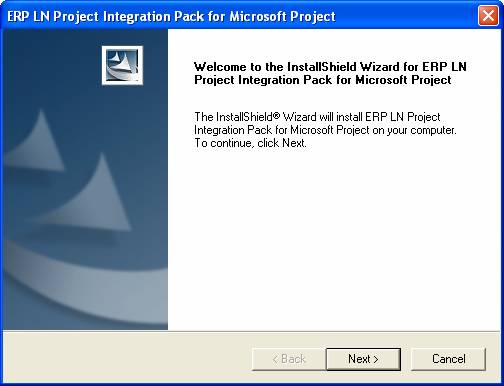Click the 'To continue, click Next.' text
Image resolution: width=504 pixels, height=386 pixels.
[250, 143]
